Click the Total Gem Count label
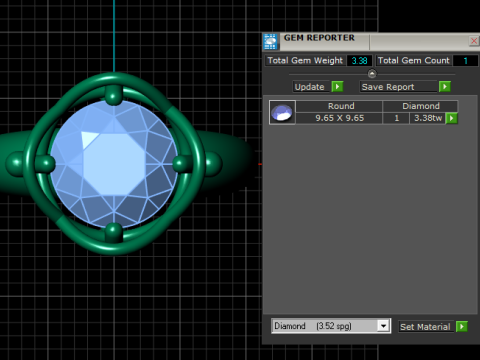This screenshot has width=480, height=360. click(414, 61)
